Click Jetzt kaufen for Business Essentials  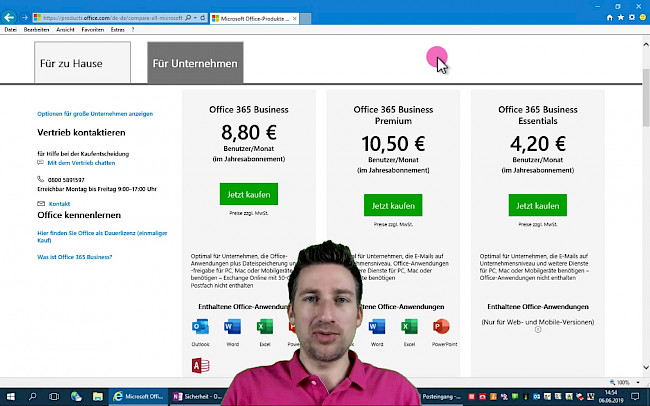click(537, 205)
